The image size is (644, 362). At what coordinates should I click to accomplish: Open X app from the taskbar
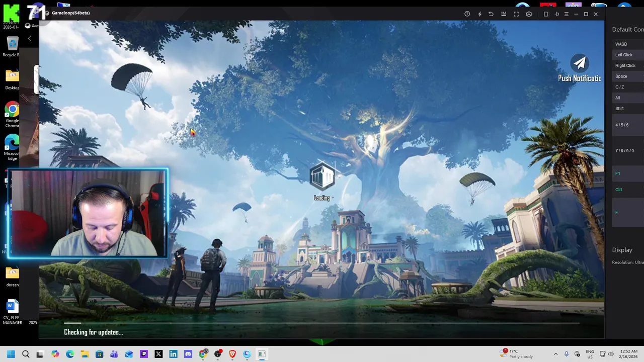(158, 354)
